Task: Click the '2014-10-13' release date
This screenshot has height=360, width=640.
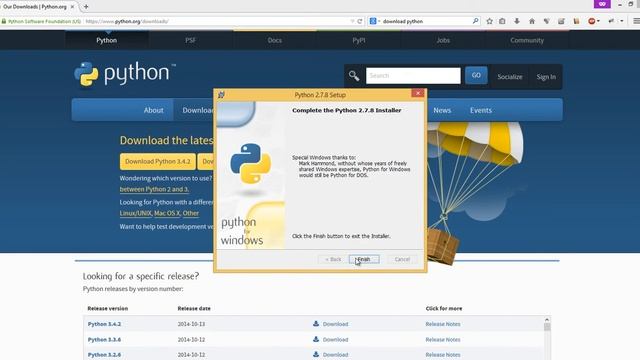Action: click(191, 324)
